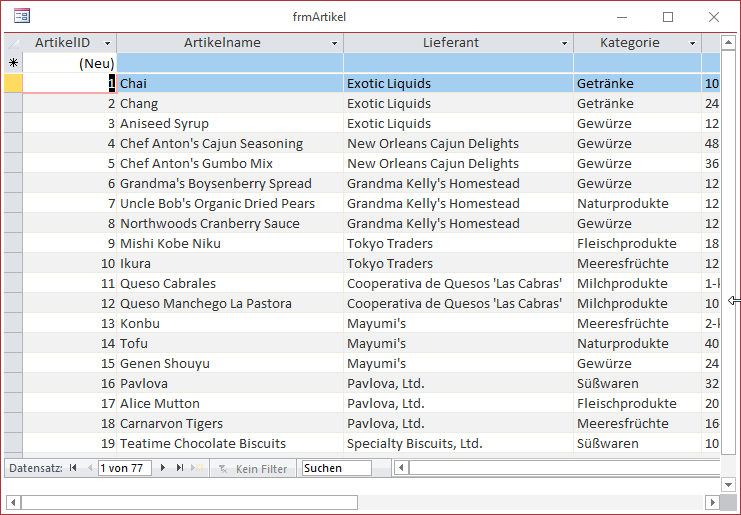Click the datasheet horizontal scrollbar track
This screenshot has width=741, height=515.
pos(565,468)
